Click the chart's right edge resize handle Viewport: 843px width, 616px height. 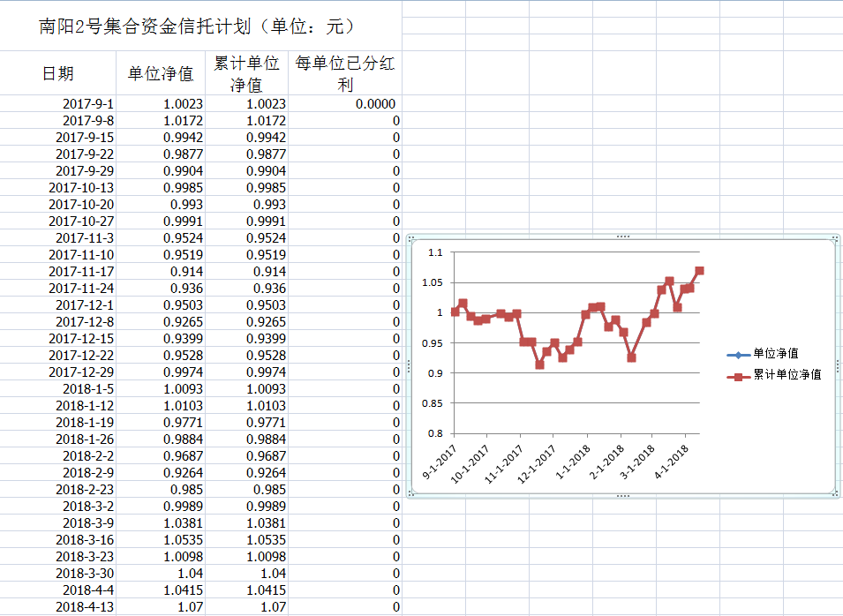point(838,366)
